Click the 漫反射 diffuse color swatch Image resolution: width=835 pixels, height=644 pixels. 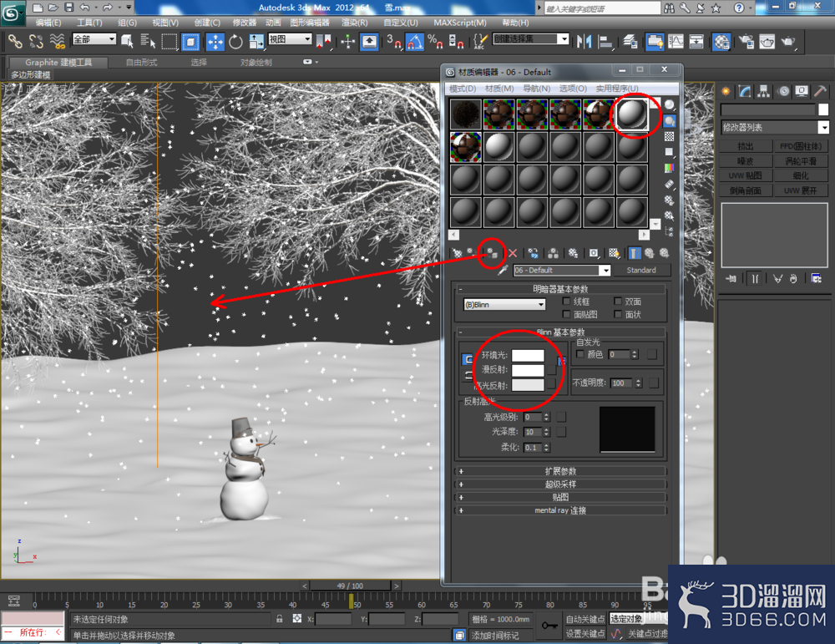528,370
